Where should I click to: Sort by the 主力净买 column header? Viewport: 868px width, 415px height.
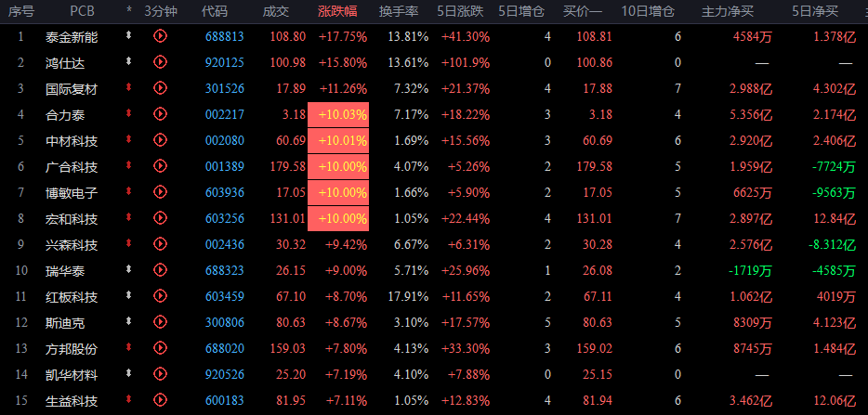point(728,11)
